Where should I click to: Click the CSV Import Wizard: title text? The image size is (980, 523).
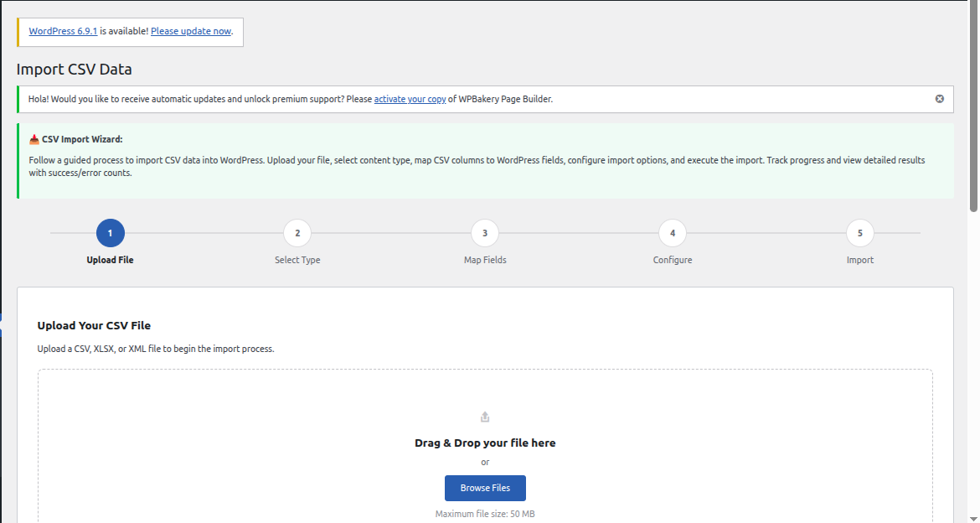click(x=82, y=139)
